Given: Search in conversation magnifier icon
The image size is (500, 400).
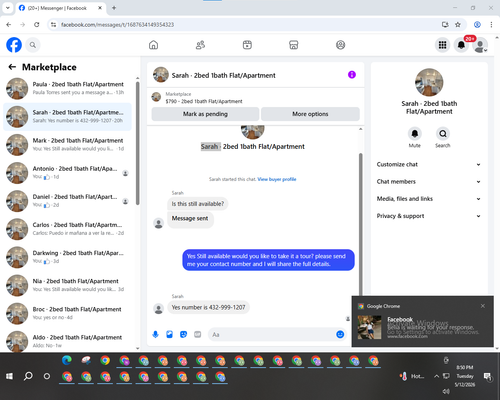Looking at the screenshot, I should coord(443,134).
